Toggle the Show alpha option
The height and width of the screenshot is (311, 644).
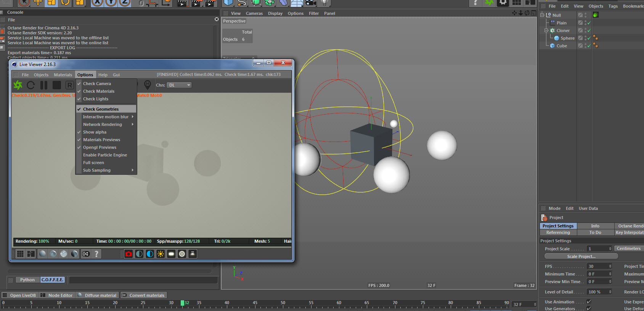point(95,132)
